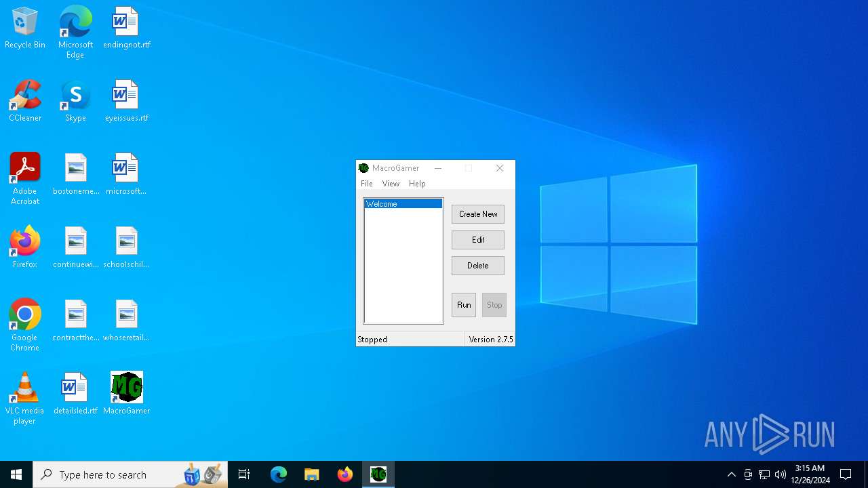
Task: Show hidden system tray icons
Action: click(x=731, y=474)
